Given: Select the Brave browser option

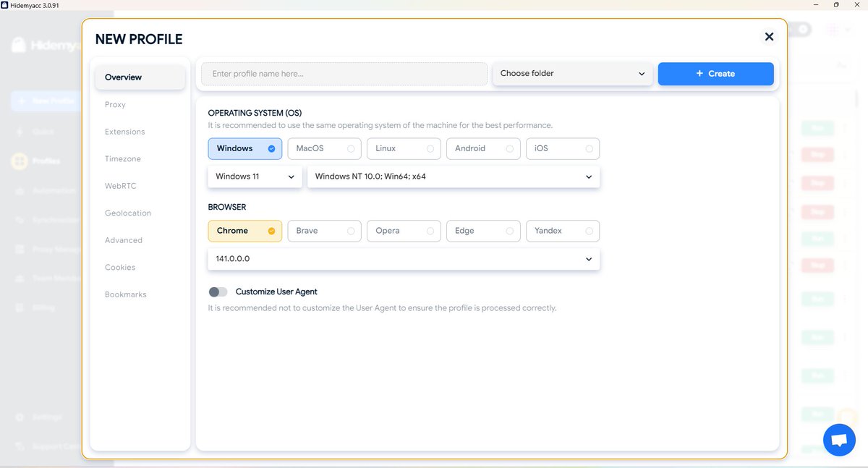Looking at the screenshot, I should pyautogui.click(x=325, y=231).
